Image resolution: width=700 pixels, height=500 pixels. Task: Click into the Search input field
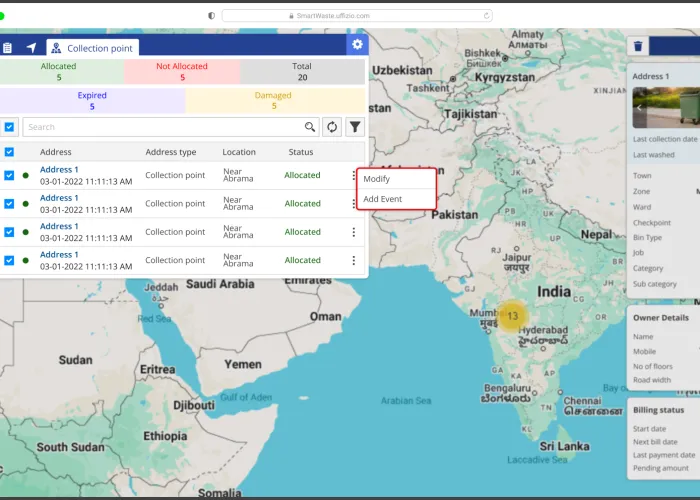[160, 127]
